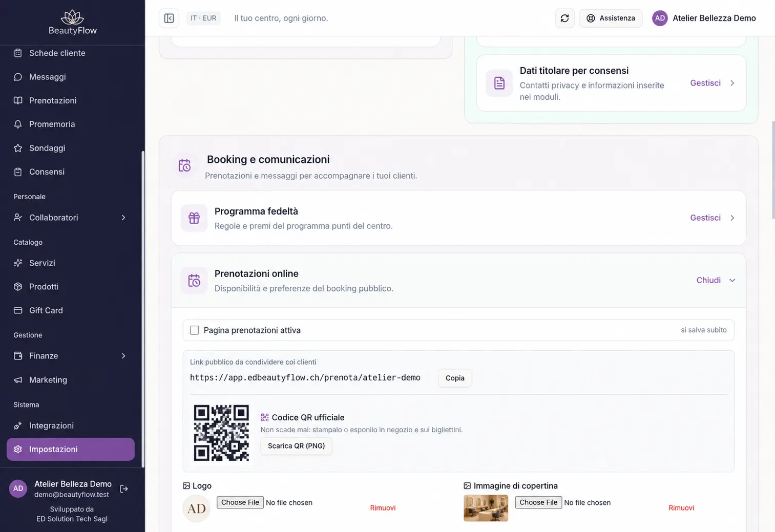Click the Promemoria bell icon
The height and width of the screenshot is (532, 775).
[18, 124]
